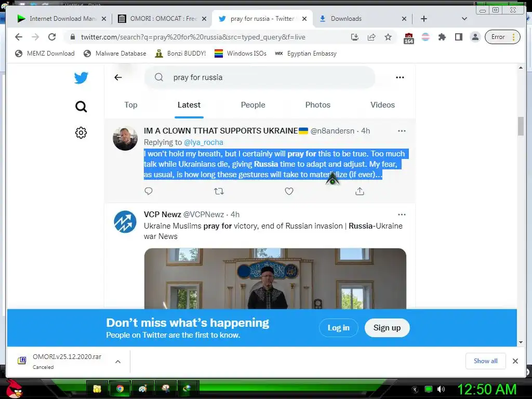The image size is (532, 399).
Task: Click scrollbar down arrow
Action: 521,342
